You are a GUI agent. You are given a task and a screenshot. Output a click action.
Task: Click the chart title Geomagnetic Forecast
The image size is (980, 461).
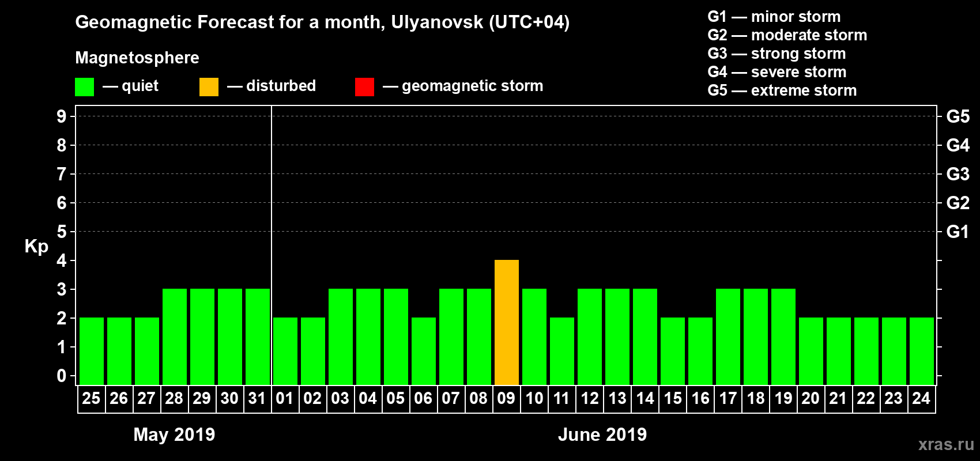tap(322, 22)
